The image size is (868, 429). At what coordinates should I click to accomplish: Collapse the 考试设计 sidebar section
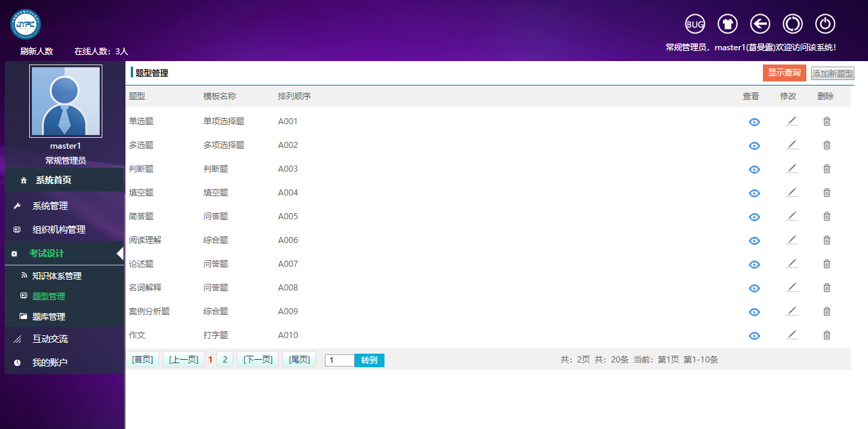tap(47, 254)
